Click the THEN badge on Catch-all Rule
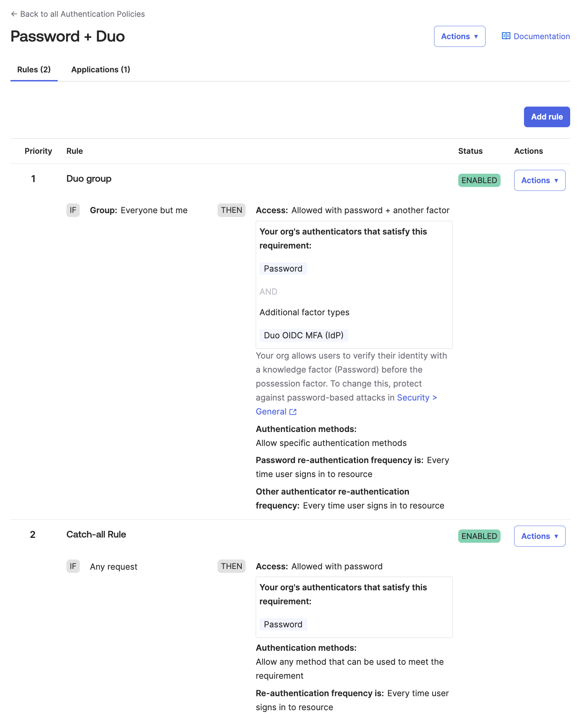 (x=231, y=566)
